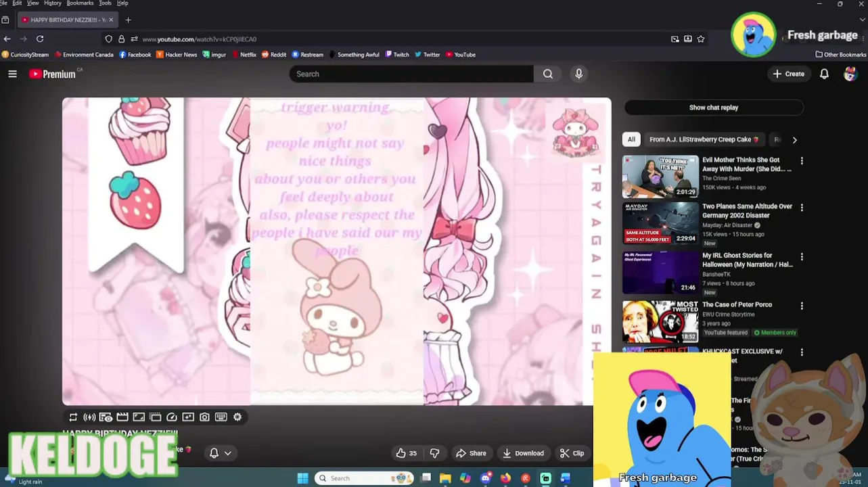Image resolution: width=868 pixels, height=487 pixels.
Task: Click the Create button
Action: coord(789,74)
